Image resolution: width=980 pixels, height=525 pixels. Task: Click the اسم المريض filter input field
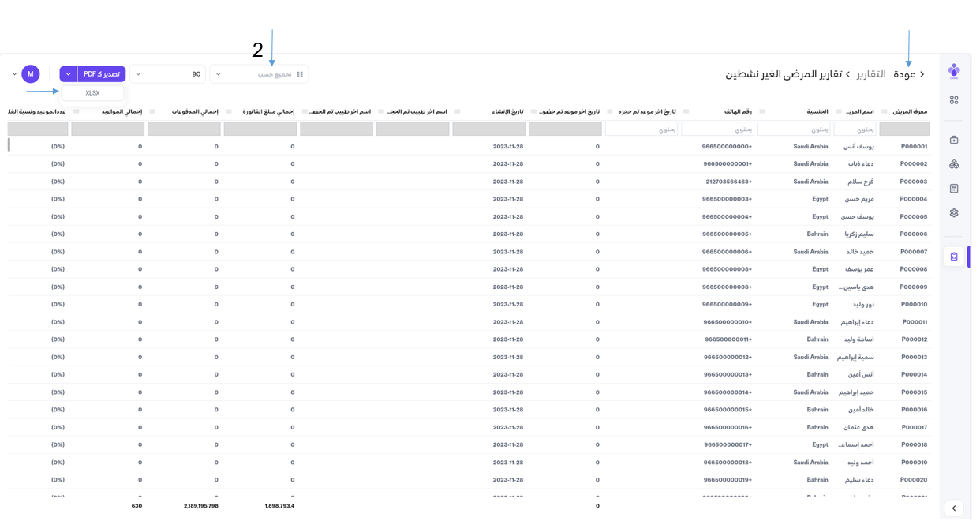point(855,129)
